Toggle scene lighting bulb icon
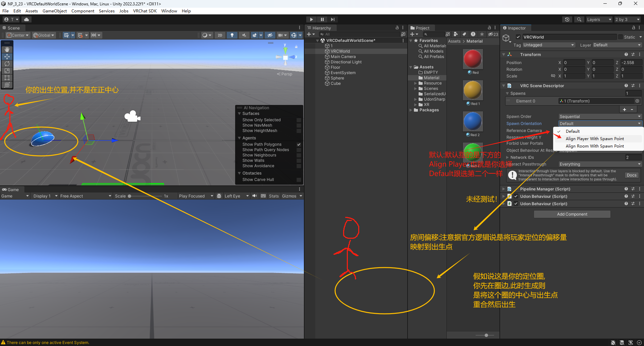Viewport: 644px width, 346px height. pyautogui.click(x=232, y=35)
